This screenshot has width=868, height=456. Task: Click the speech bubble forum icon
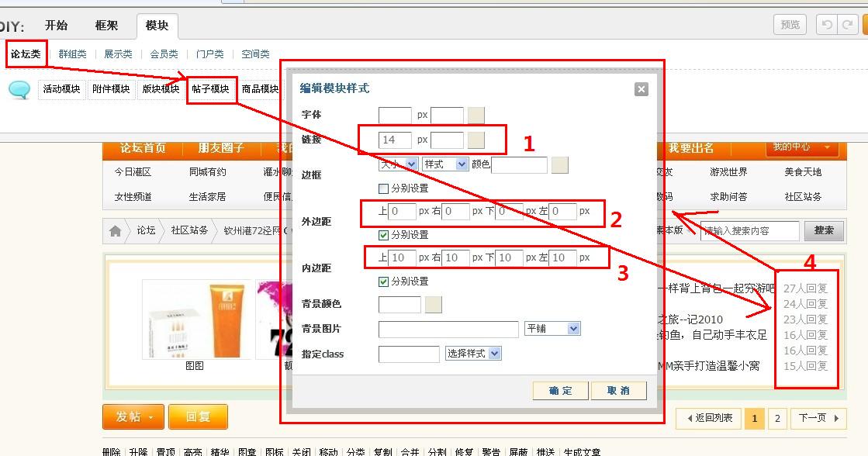[19, 90]
